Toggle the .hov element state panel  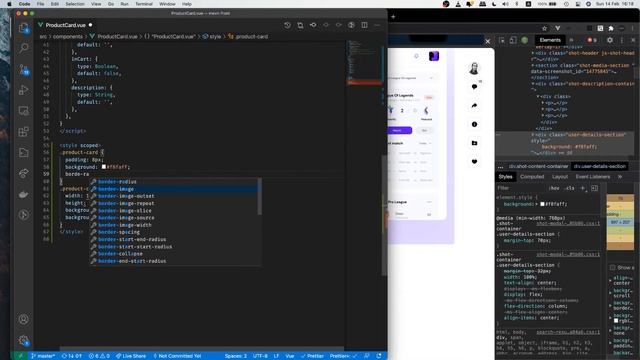[x=554, y=188]
